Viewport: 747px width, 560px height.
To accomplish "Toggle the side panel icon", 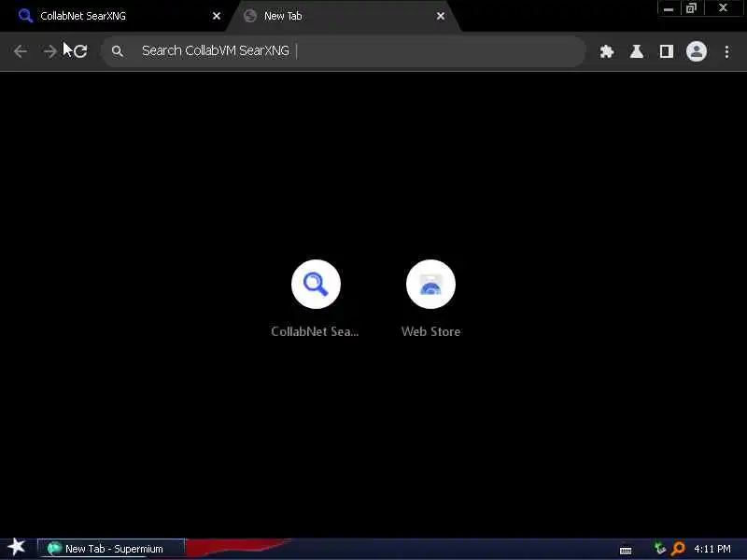I will click(x=666, y=51).
